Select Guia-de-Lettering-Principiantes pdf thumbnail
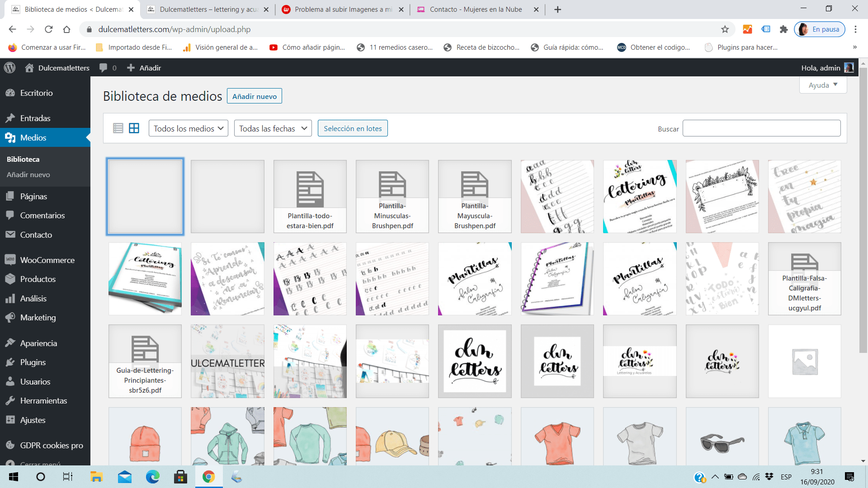Viewport: 868px width, 488px height. 145,361
